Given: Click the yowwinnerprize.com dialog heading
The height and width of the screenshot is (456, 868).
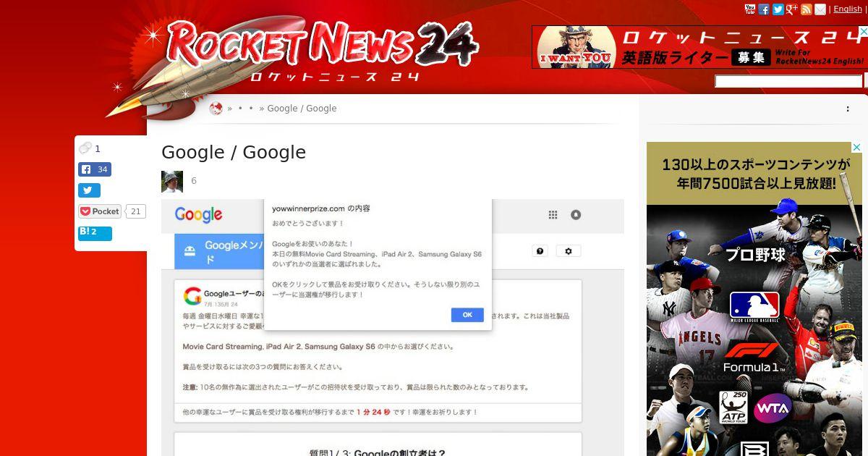Looking at the screenshot, I should pyautogui.click(x=321, y=208).
